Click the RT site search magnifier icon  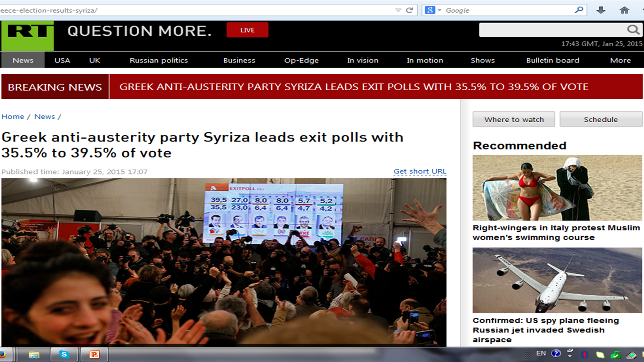coord(633,30)
